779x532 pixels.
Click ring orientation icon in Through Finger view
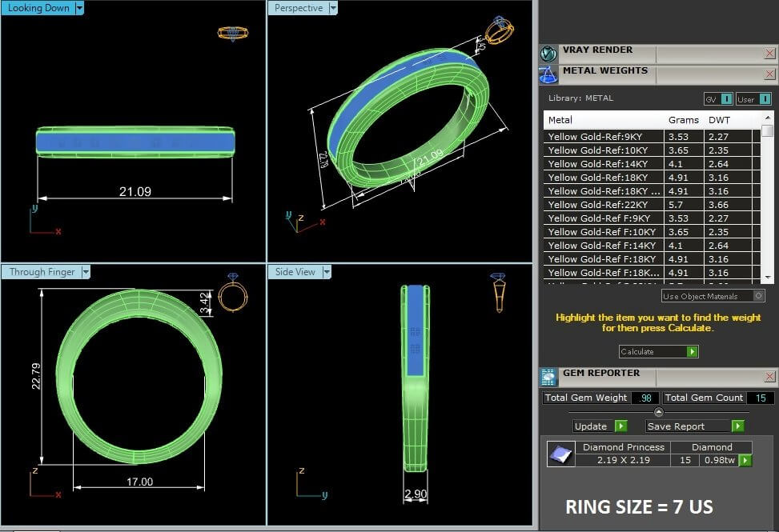pos(233,294)
